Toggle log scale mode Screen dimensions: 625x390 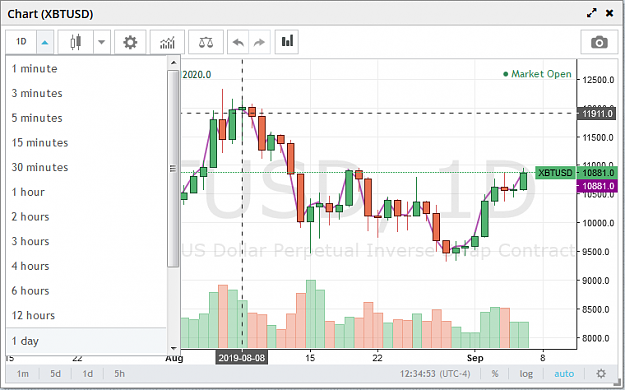pyautogui.click(x=526, y=374)
